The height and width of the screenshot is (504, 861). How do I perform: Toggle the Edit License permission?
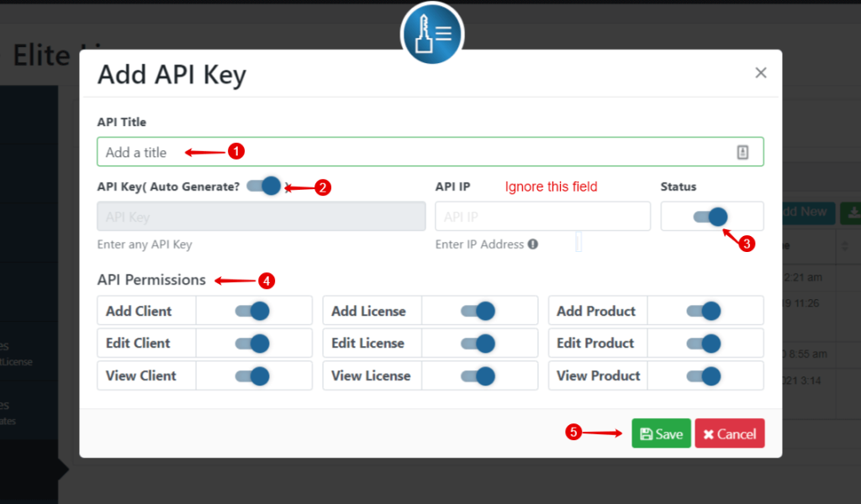(x=480, y=343)
